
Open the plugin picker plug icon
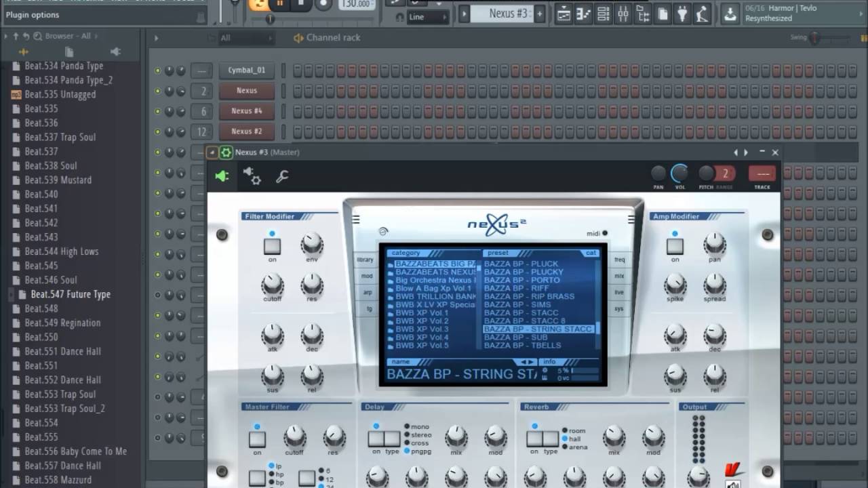click(x=683, y=14)
